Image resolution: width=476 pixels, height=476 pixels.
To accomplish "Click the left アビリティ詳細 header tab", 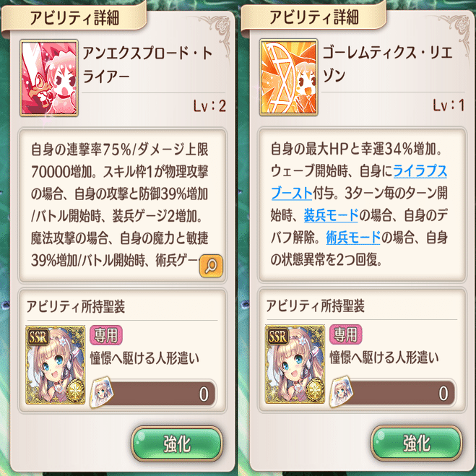I will tap(74, 17).
